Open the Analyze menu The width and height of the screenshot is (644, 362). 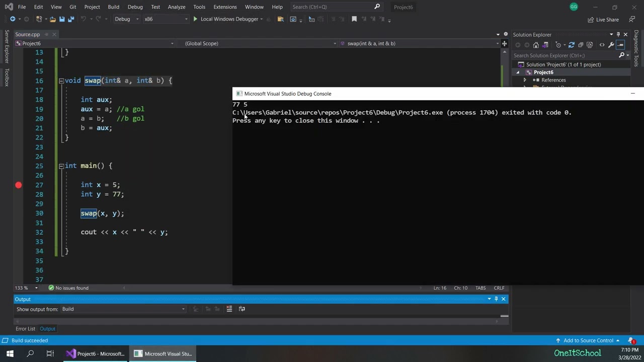(177, 7)
